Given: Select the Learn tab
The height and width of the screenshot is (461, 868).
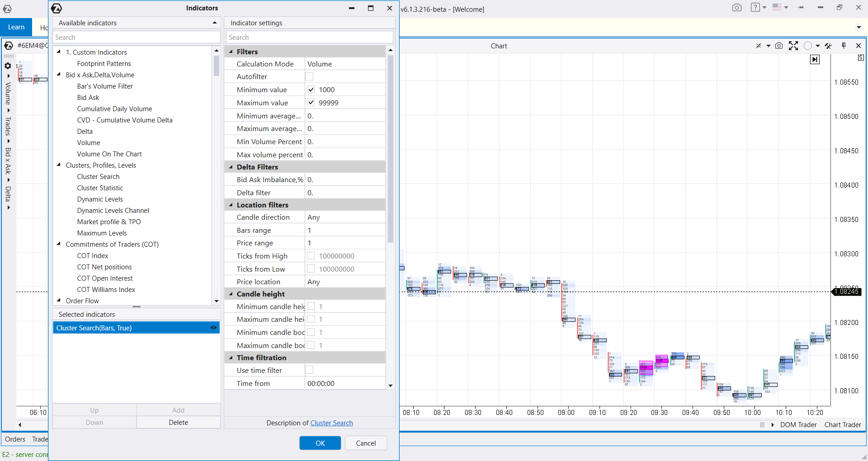Looking at the screenshot, I should [x=16, y=27].
